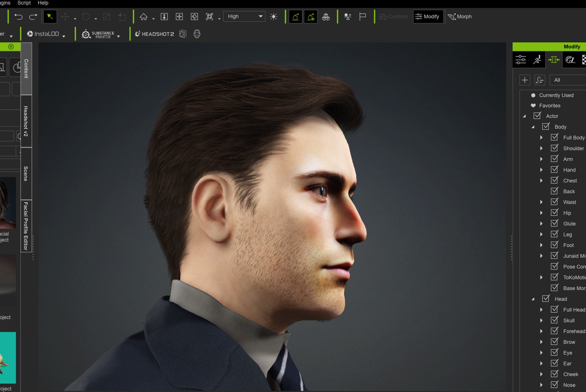
Task: Click the sun lighting icon
Action: tap(274, 17)
